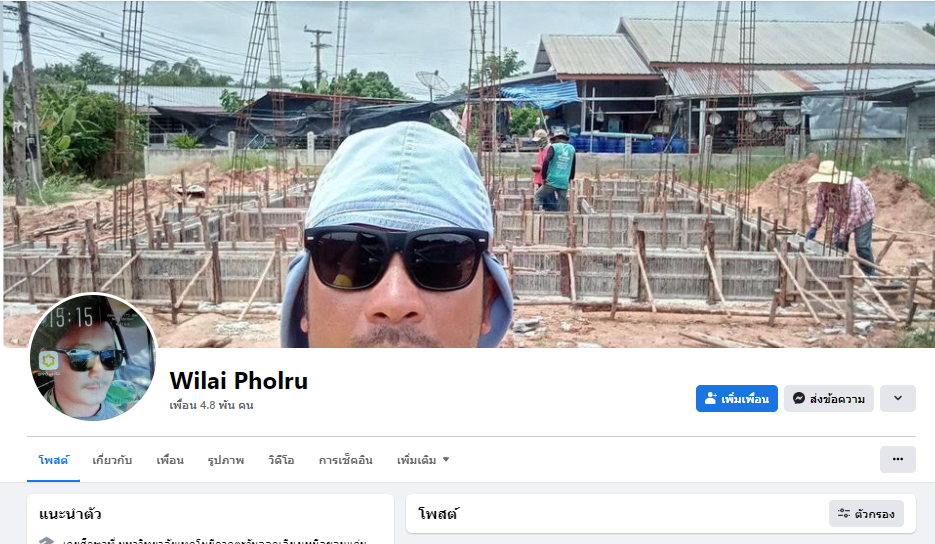Image resolution: width=935 pixels, height=544 pixels.
Task: Open the เกี่ยวกับ about tab
Action: click(x=112, y=460)
